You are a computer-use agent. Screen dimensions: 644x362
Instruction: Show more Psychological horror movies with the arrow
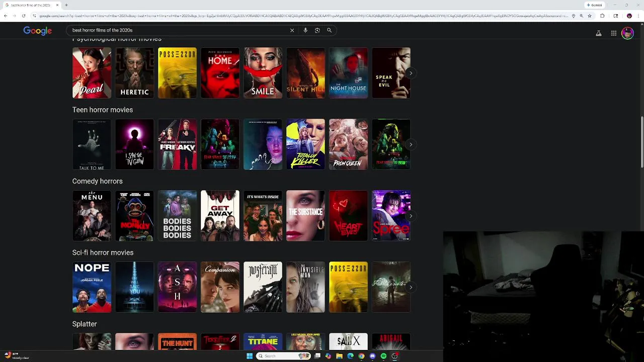click(411, 73)
